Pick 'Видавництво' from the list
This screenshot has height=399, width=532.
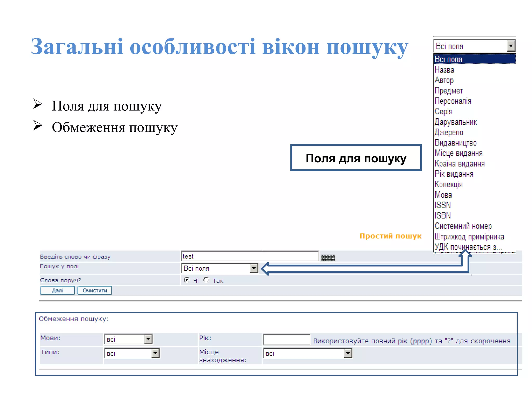click(x=474, y=143)
